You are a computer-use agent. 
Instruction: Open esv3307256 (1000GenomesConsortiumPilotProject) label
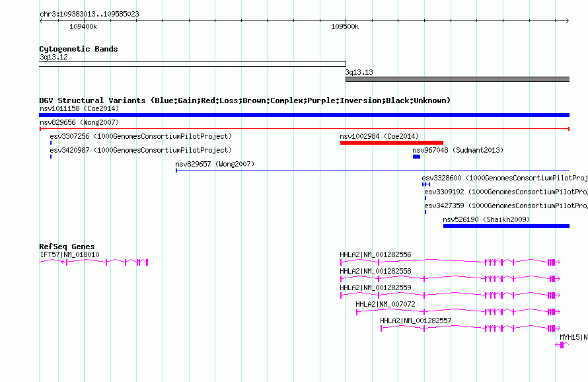coord(141,136)
